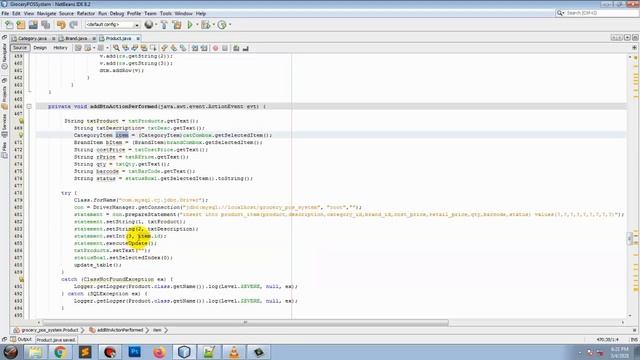
Task: Click the Find Previous Occurrence icon
Action: [x=126, y=48]
